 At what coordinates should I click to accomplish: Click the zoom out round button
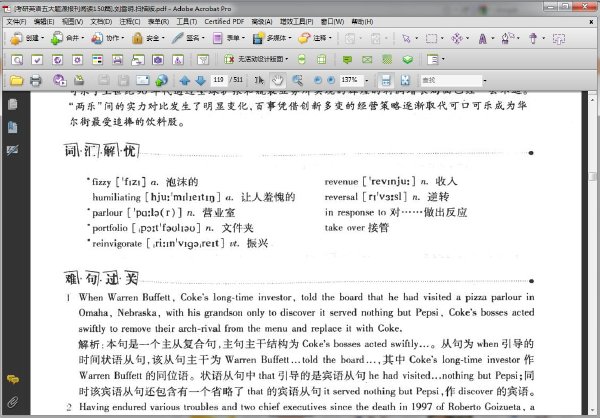[x=317, y=80]
